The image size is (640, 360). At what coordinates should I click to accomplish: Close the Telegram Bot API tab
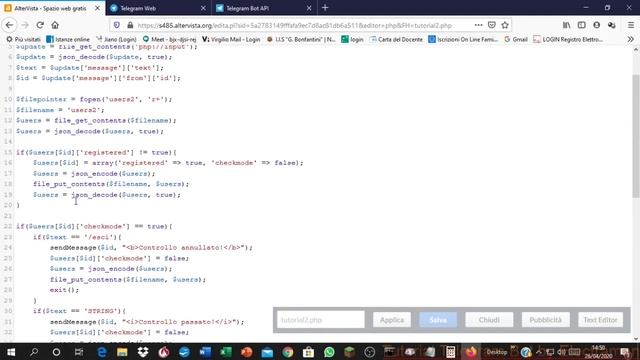point(309,8)
